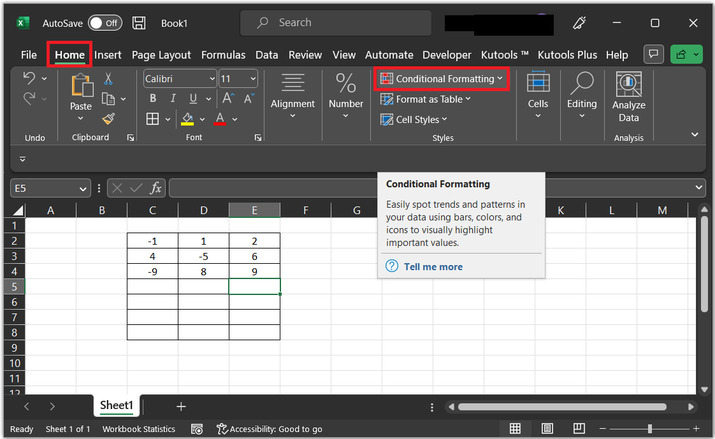
Task: Open the Page Layout tab
Action: [x=161, y=55]
